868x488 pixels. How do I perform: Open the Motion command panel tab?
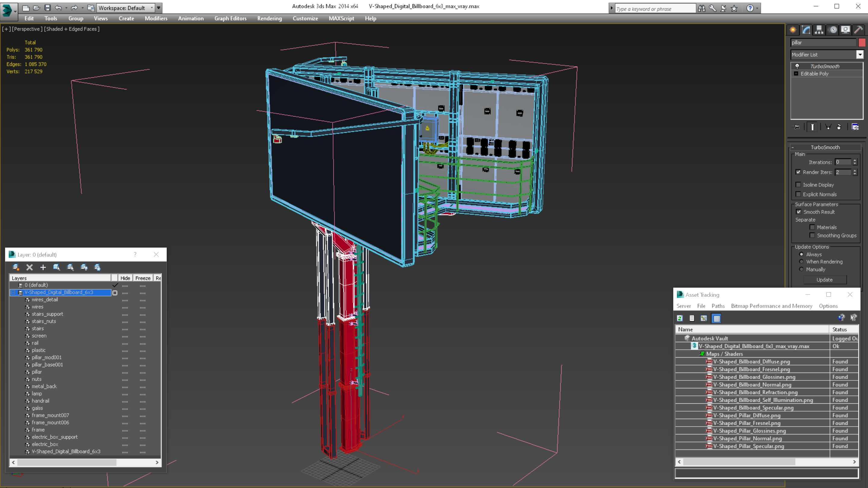click(833, 30)
